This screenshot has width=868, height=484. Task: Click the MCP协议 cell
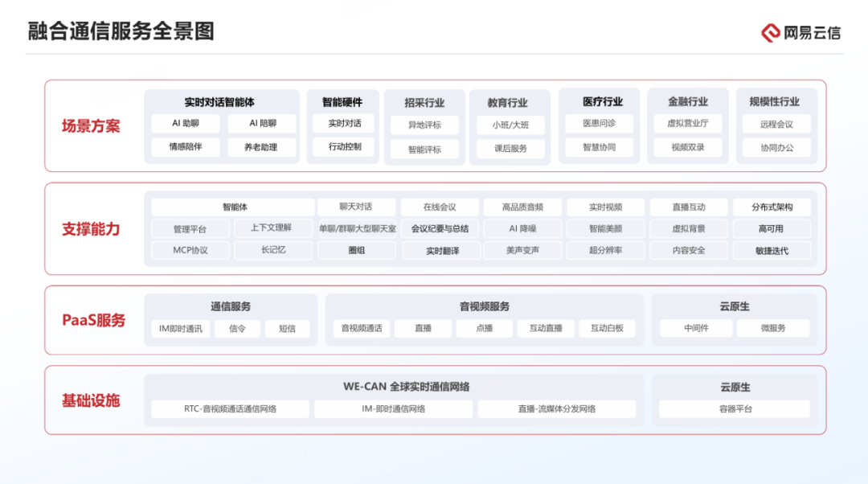190,250
